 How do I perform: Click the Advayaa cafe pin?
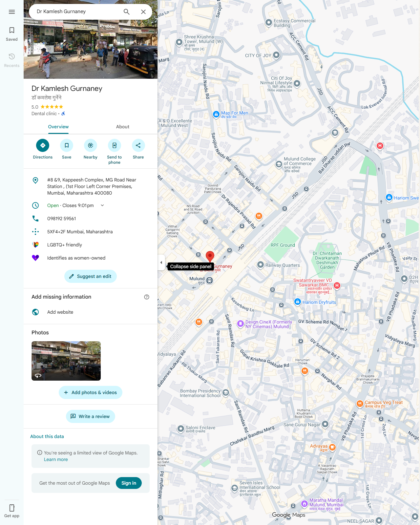(332, 447)
